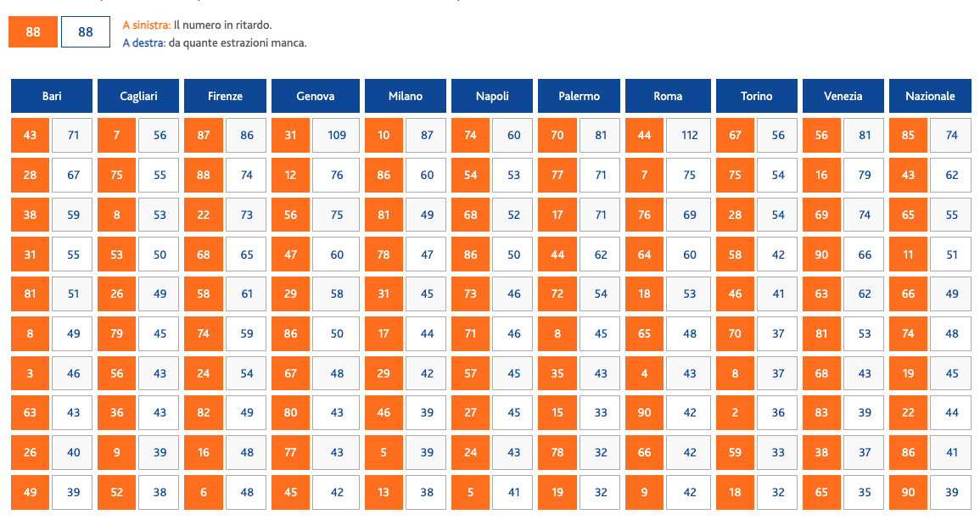The height and width of the screenshot is (520, 980).
Task: Click the white 88 legend box
Action: coord(86,32)
